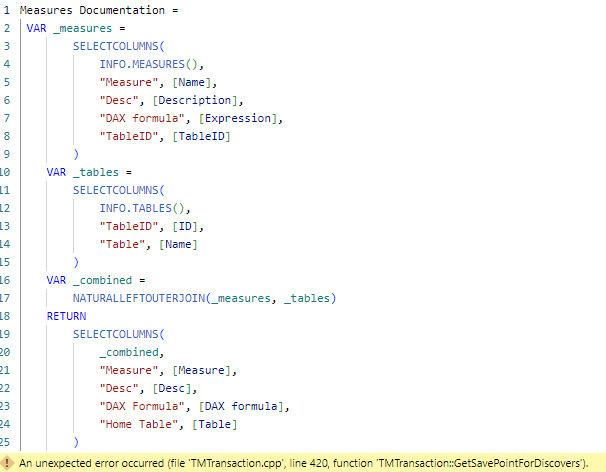Click the closing parenthesis on line 9

pos(76,154)
